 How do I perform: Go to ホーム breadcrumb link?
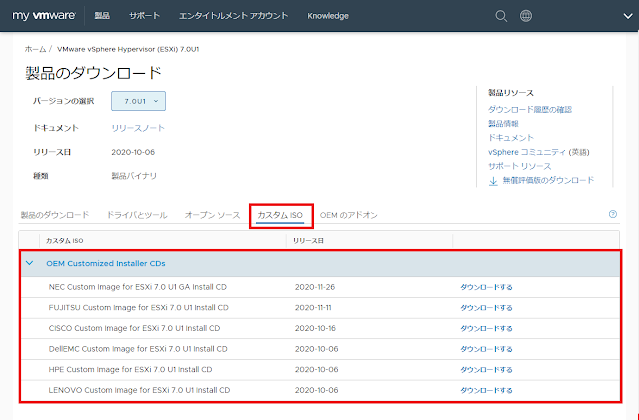point(35,49)
